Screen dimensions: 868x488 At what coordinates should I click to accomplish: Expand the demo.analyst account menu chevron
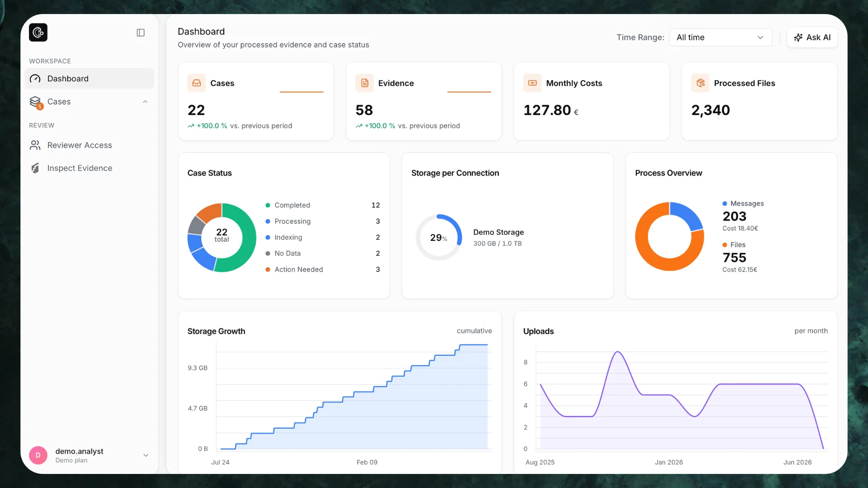[146, 455]
